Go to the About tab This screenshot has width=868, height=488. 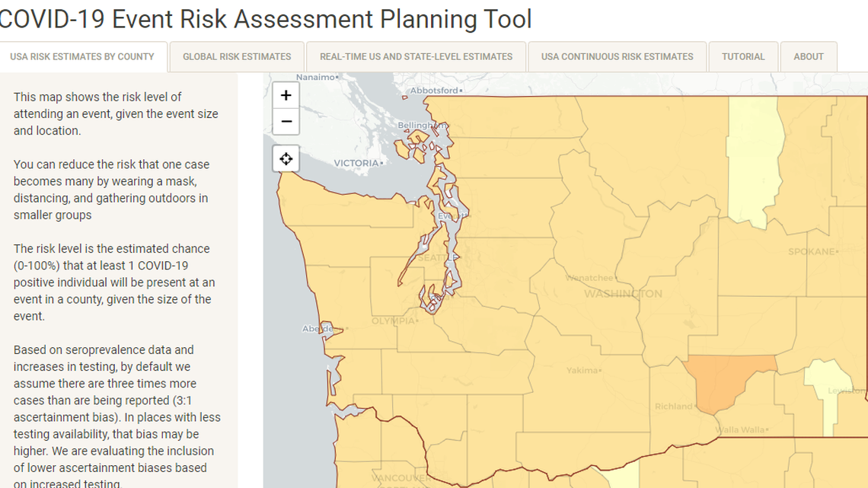(808, 56)
